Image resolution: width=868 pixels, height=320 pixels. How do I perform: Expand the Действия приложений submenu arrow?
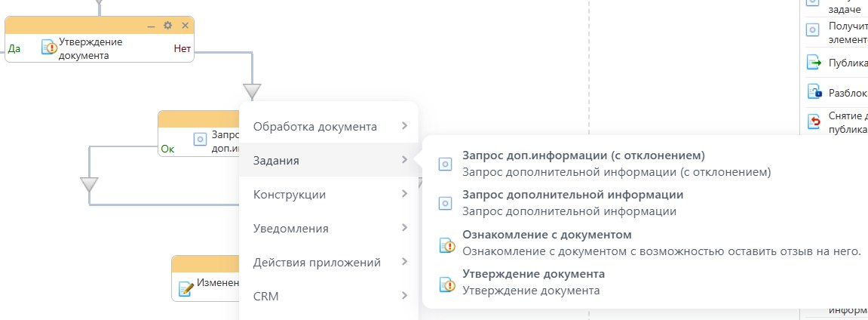pyautogui.click(x=405, y=262)
